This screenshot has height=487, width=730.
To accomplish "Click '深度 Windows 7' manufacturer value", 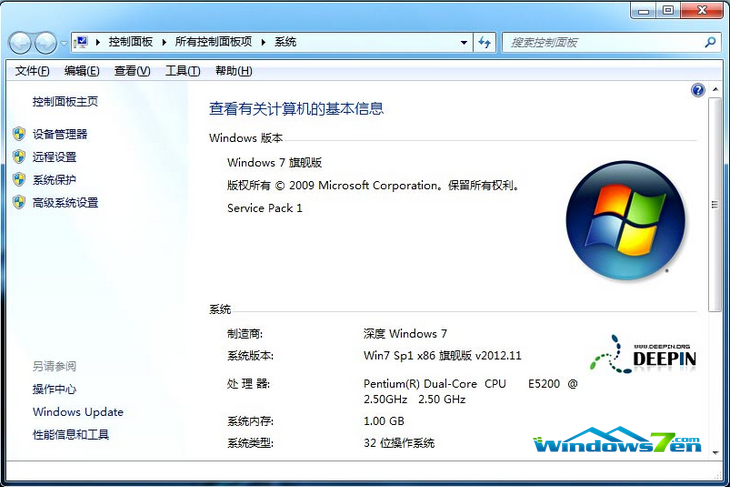I will coord(406,334).
